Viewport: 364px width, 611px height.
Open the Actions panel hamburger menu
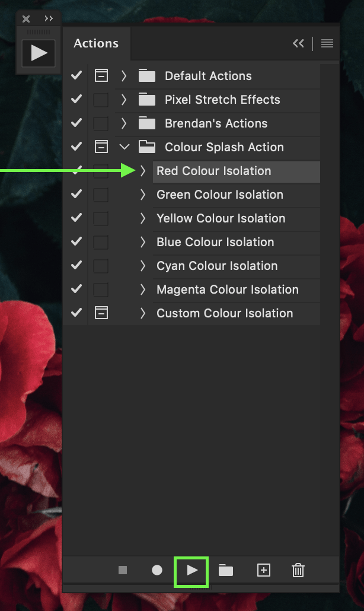[327, 43]
